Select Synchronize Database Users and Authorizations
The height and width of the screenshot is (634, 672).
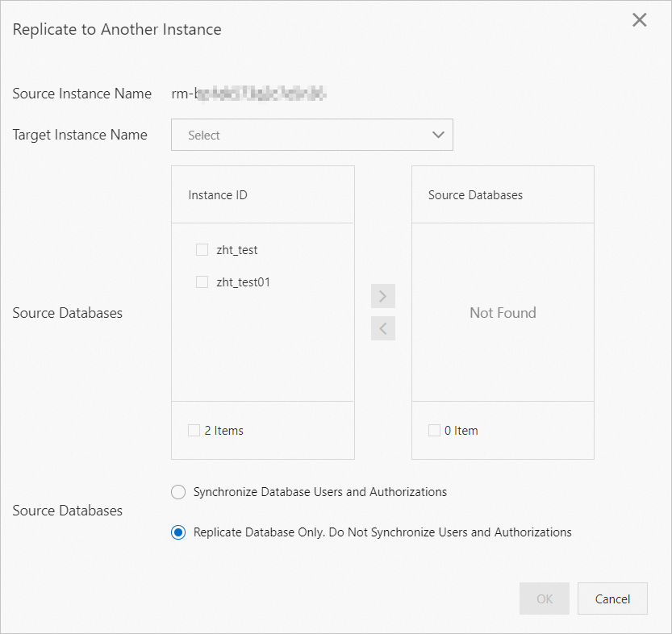point(178,492)
